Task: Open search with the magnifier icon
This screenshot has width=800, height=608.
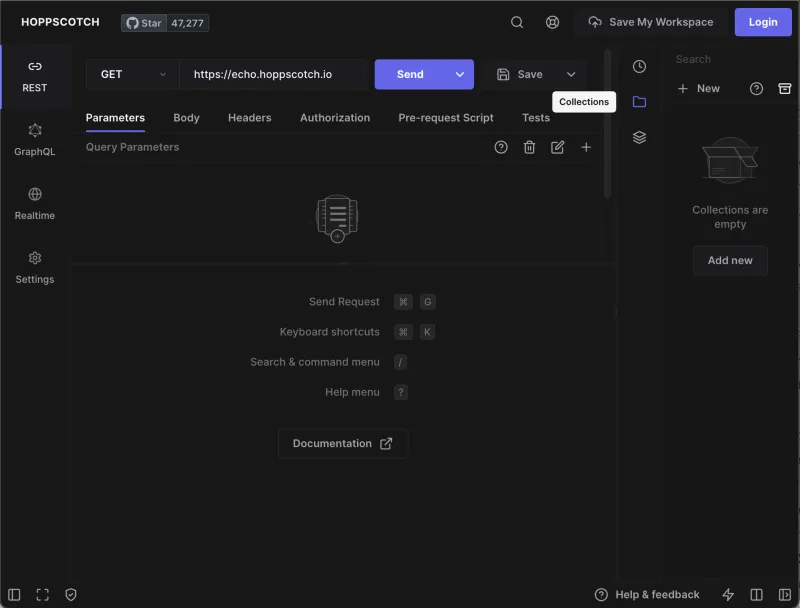Action: [517, 22]
